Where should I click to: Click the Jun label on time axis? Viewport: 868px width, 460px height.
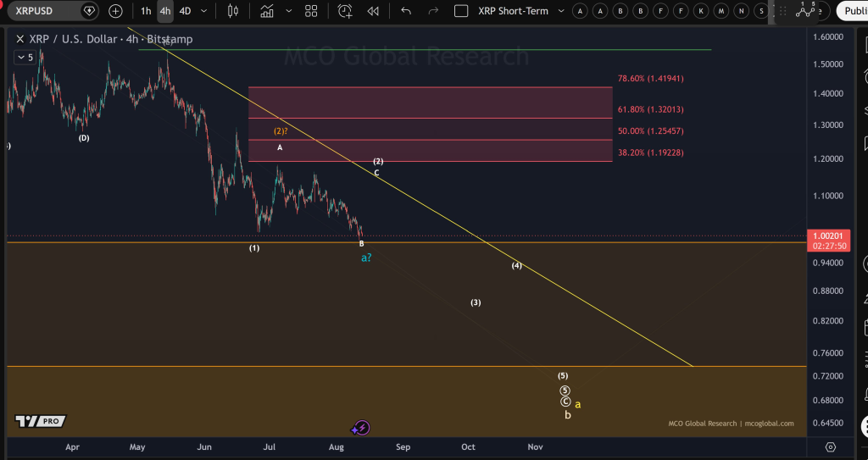point(204,447)
